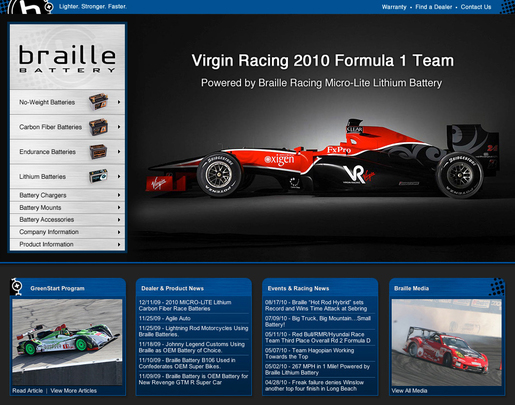This screenshot has width=515, height=405.
Task: Open the Warranty link
Action: [394, 7]
